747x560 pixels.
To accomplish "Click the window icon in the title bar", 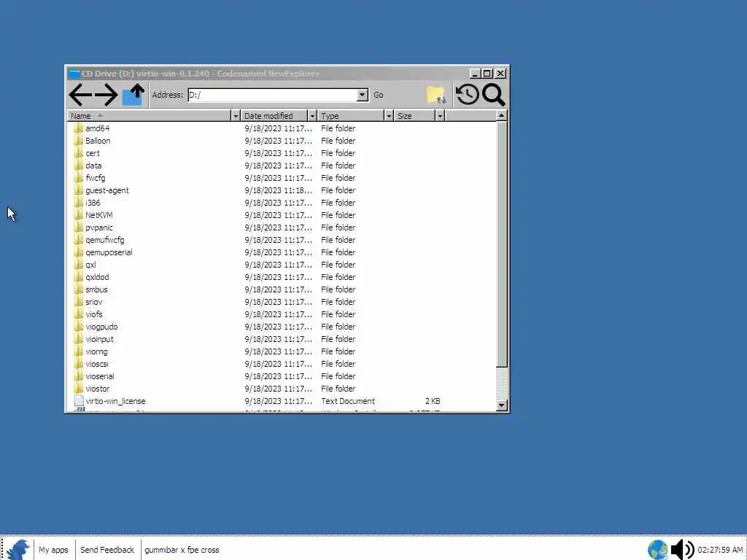I will [74, 74].
